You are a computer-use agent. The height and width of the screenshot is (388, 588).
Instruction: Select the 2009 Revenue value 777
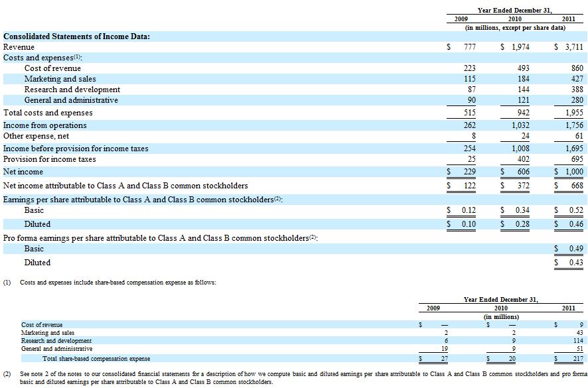point(469,47)
